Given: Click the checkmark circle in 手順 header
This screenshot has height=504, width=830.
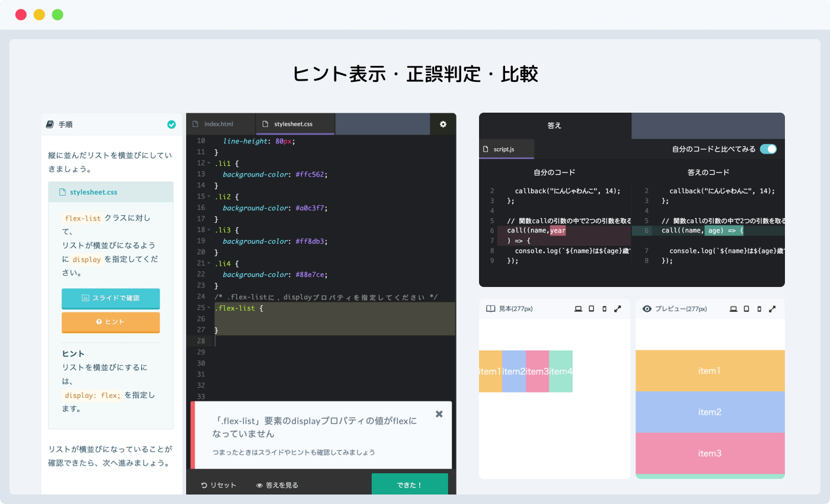Looking at the screenshot, I should pos(171,125).
